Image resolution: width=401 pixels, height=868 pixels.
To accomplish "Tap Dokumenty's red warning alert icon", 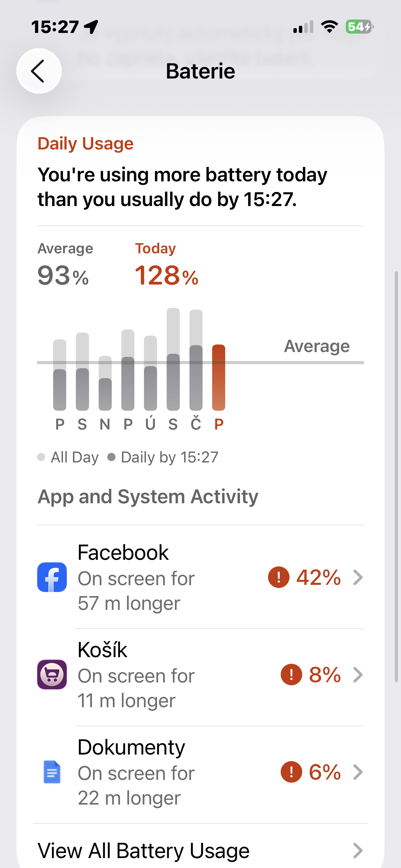I will 291,772.
